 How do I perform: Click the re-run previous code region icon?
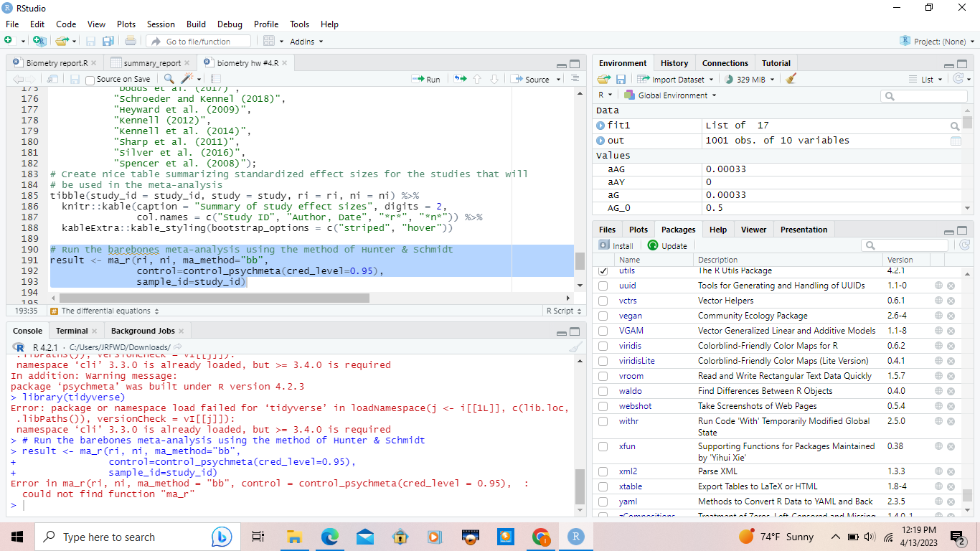pyautogui.click(x=460, y=79)
